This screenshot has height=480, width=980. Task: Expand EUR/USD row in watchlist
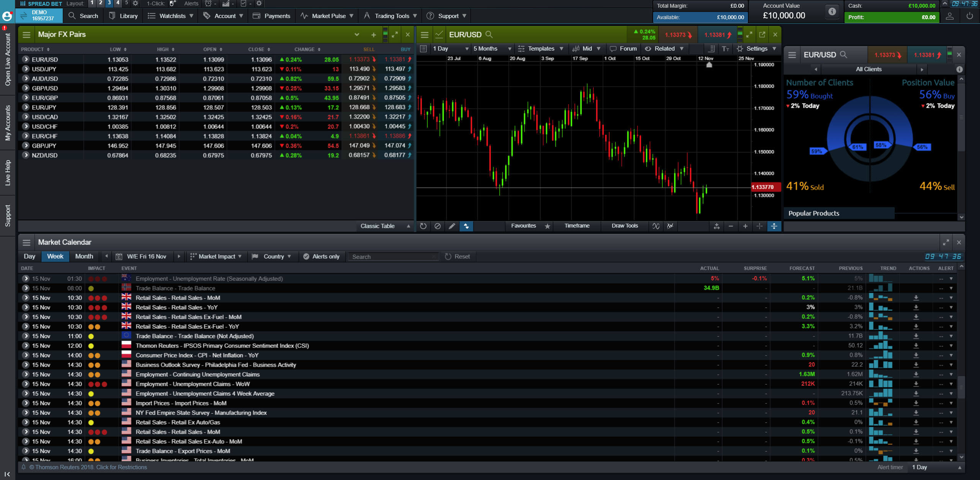26,59
